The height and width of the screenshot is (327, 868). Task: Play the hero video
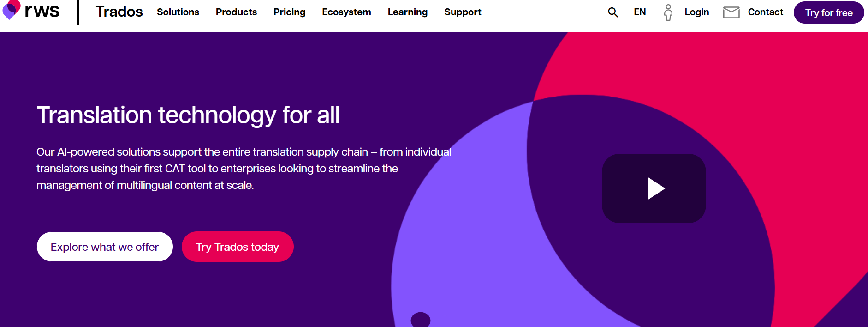654,188
